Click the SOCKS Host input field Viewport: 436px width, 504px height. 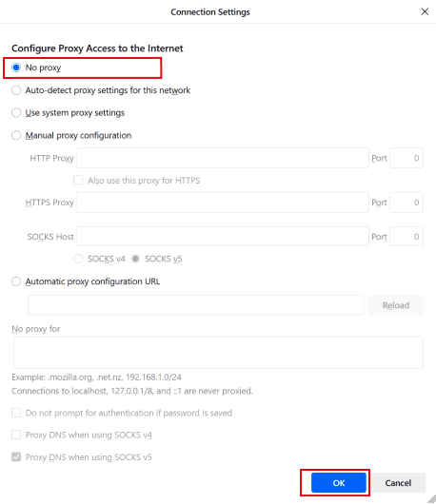tap(223, 236)
